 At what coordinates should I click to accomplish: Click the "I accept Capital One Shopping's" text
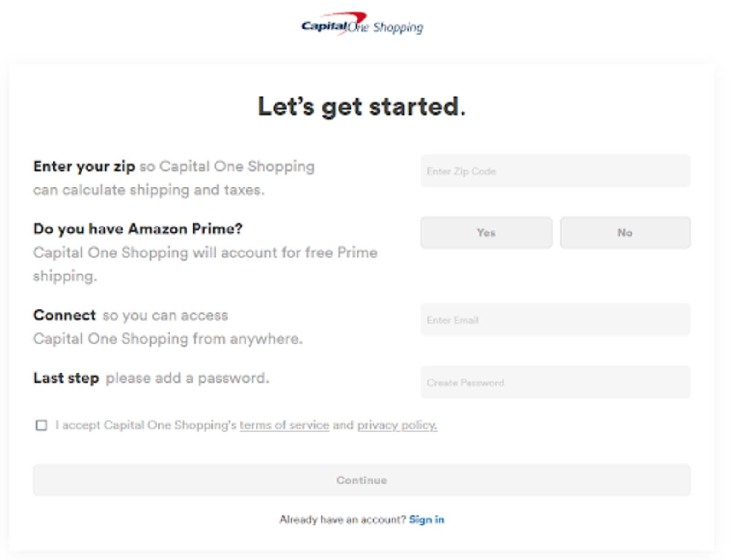pyautogui.click(x=146, y=425)
